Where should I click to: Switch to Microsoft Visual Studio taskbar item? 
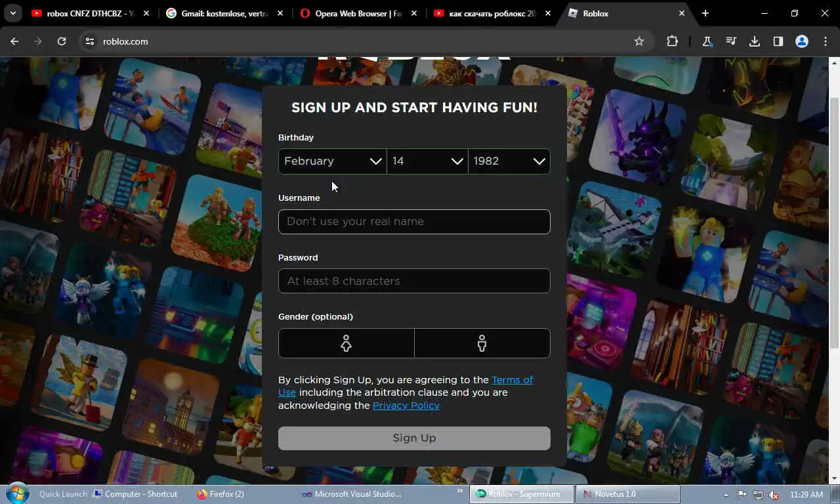(x=351, y=494)
